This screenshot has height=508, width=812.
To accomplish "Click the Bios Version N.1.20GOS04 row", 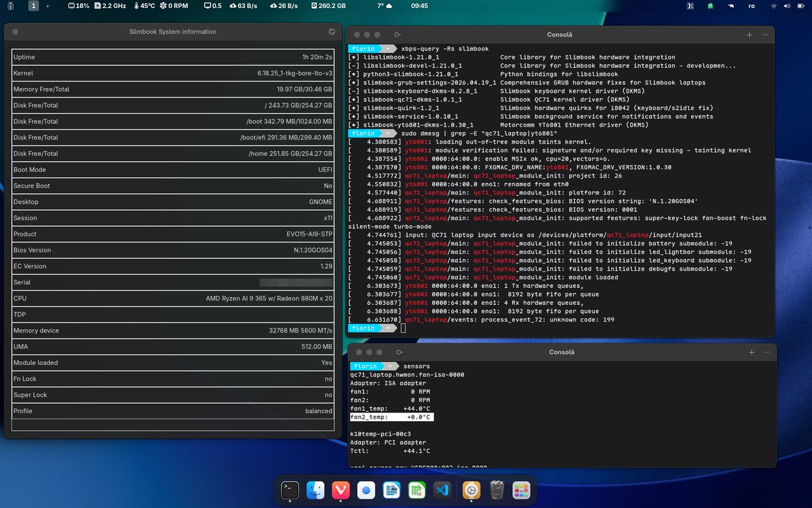I will point(173,250).
